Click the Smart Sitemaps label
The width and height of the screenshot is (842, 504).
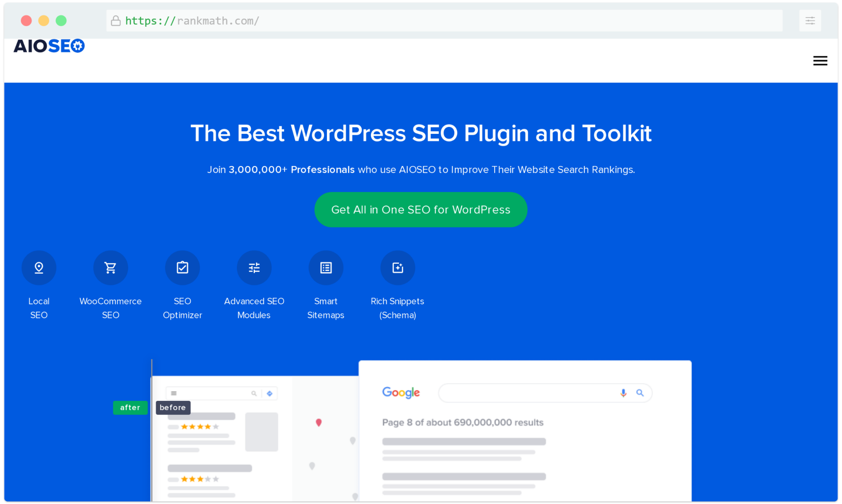click(326, 308)
